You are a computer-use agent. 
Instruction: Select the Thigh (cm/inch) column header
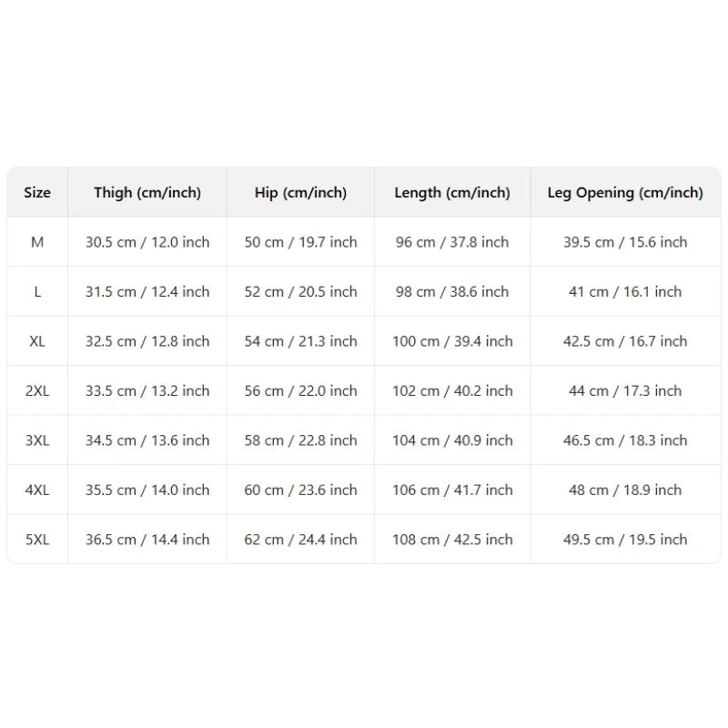pyautogui.click(x=147, y=192)
